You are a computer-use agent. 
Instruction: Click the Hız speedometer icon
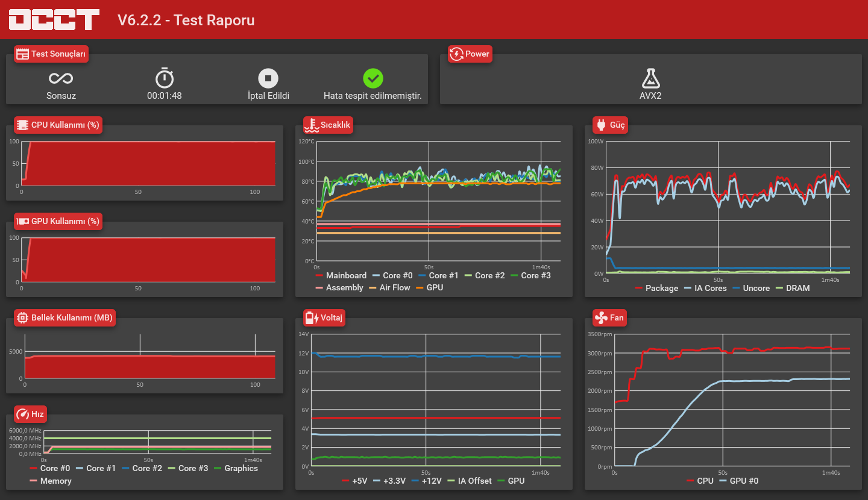22,414
